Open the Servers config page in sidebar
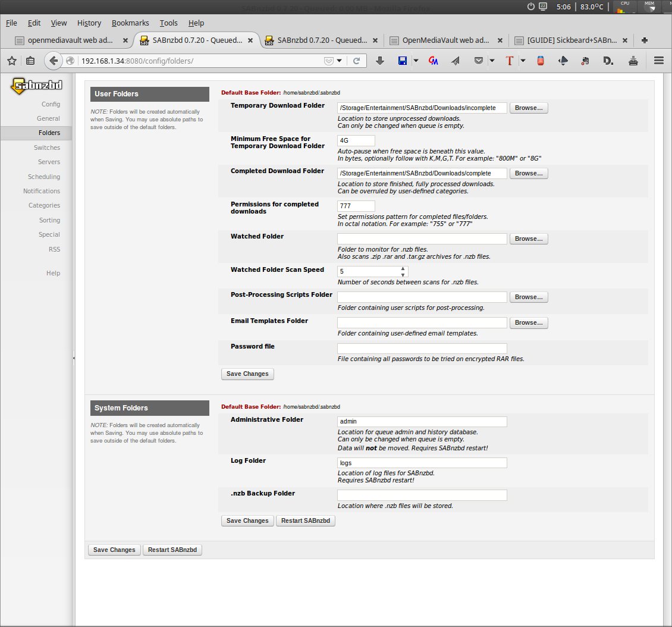The image size is (672, 627). pos(49,162)
